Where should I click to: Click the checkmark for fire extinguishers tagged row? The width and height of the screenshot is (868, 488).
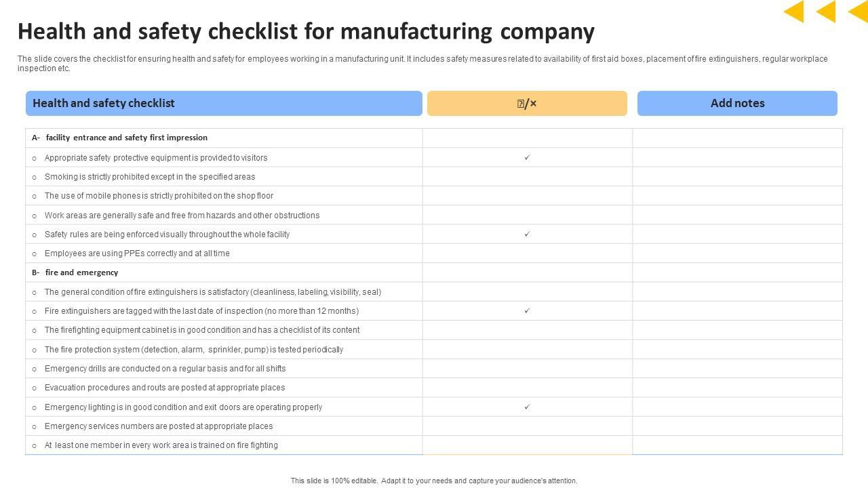(527, 310)
